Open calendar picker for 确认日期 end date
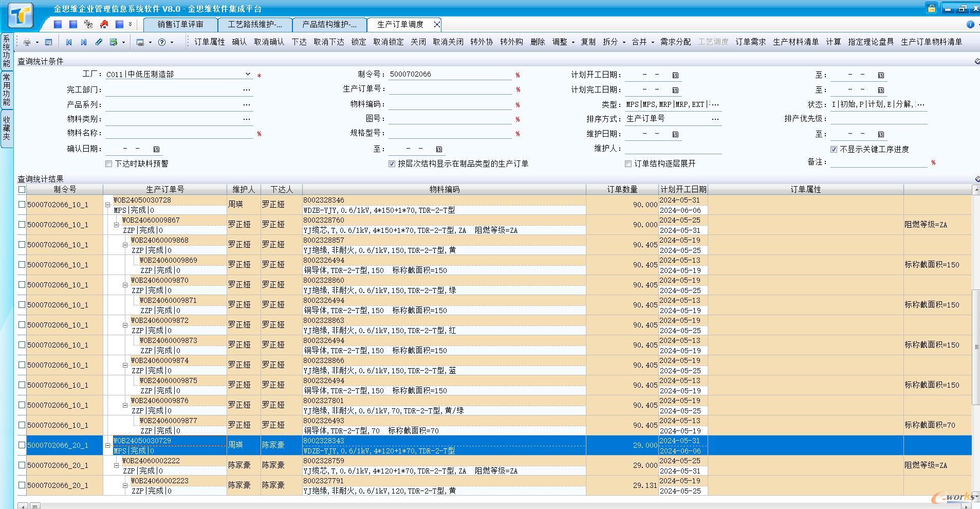The width and height of the screenshot is (980, 509). point(439,149)
